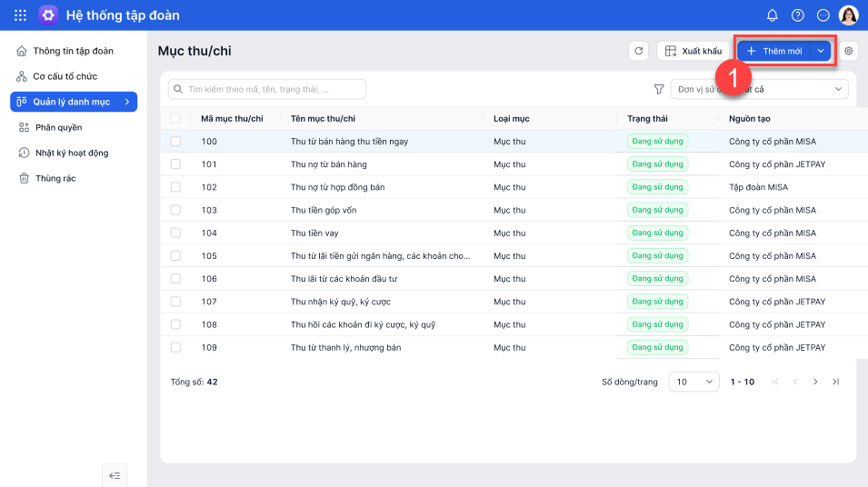Expand Quản lý danh mục chevron
Screen dimensions: 868x487
(127, 102)
